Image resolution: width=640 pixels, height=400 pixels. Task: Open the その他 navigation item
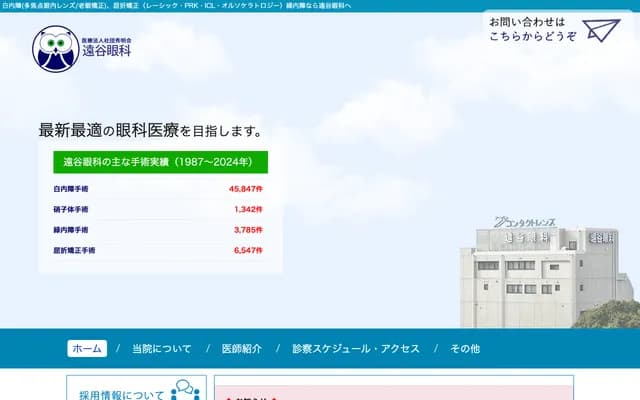(x=465, y=349)
